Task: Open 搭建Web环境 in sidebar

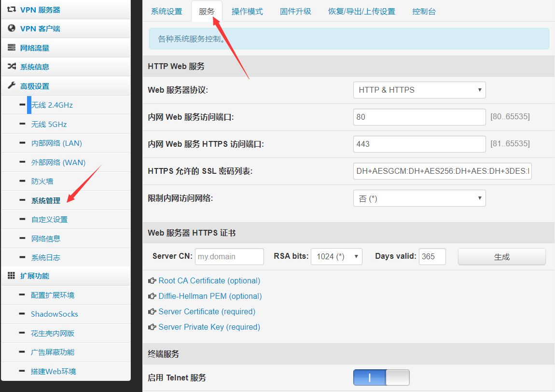Action: pos(54,371)
